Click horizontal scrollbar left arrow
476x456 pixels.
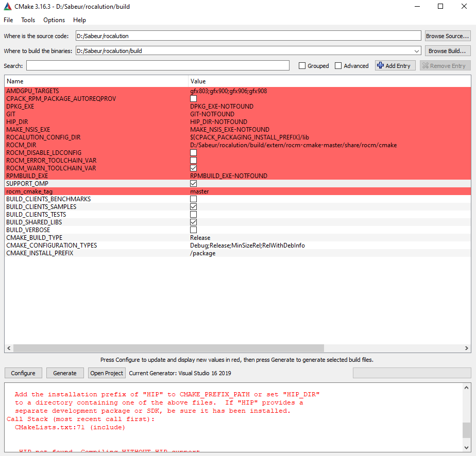[9, 348]
